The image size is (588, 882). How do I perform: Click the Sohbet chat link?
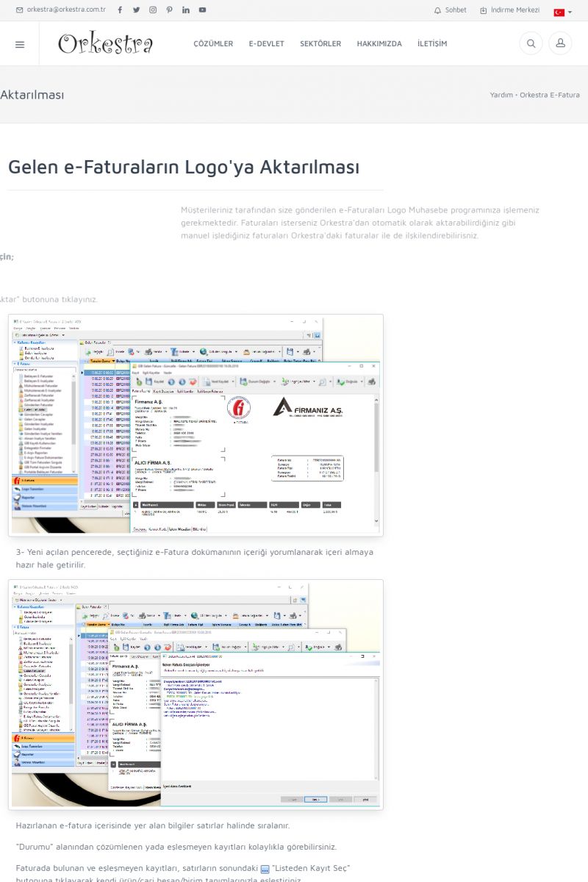[x=450, y=10]
